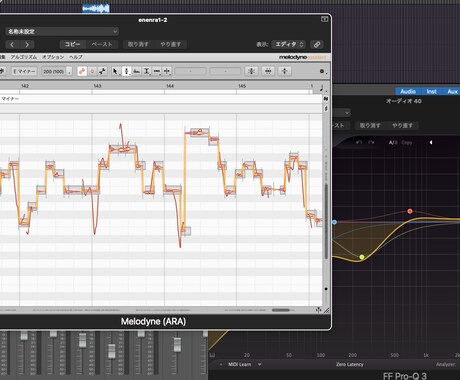This screenshot has width=460, height=380.
Task: Click やり直す in the Pro-Q 3 window header
Action: (x=402, y=125)
